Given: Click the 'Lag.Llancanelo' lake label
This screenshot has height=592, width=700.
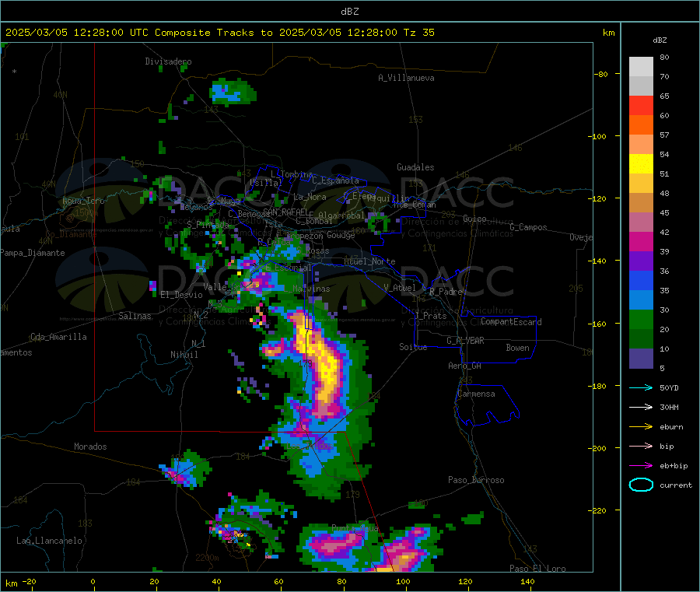Looking at the screenshot, I should point(49,541).
